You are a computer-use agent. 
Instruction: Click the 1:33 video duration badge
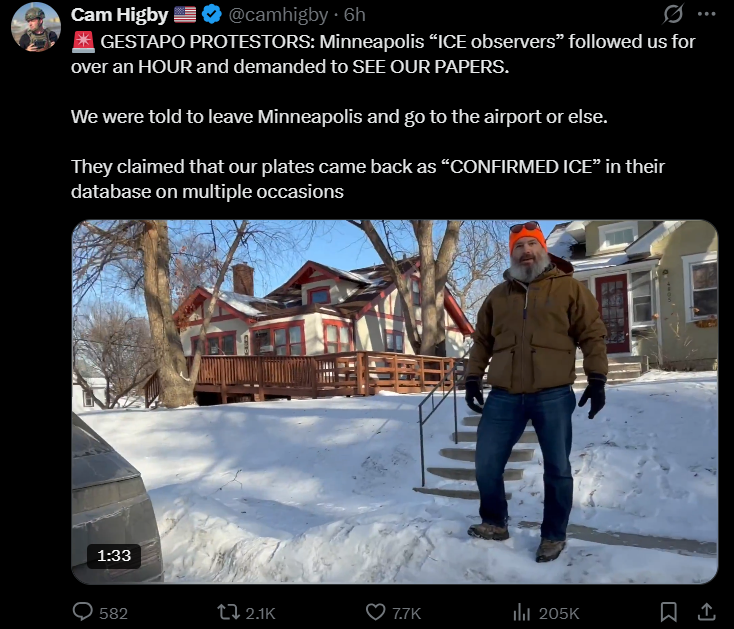click(114, 556)
